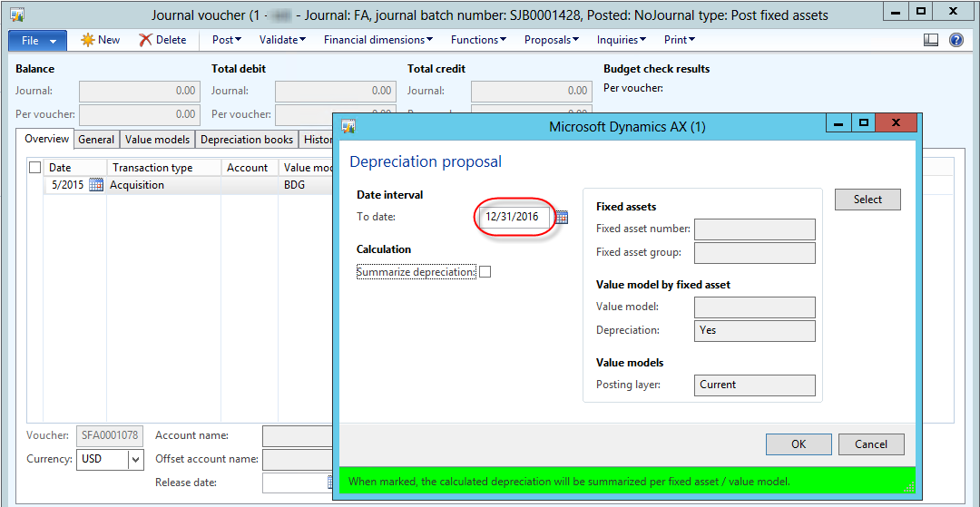
Task: Open calendar picker next to To date
Action: [x=562, y=218]
